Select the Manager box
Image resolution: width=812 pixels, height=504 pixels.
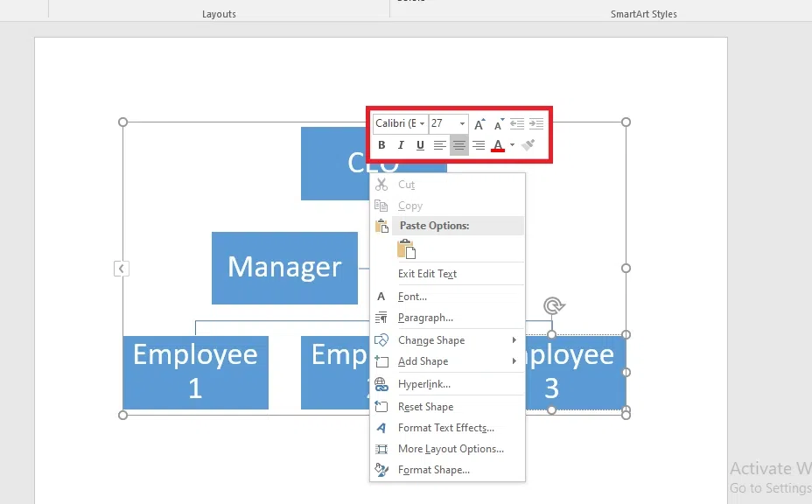pos(284,268)
